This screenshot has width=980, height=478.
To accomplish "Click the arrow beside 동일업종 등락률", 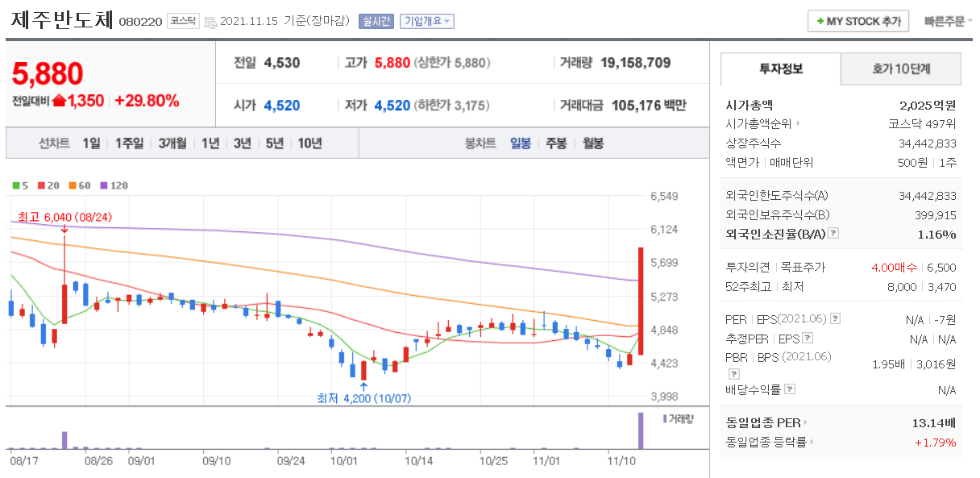I will point(812,442).
